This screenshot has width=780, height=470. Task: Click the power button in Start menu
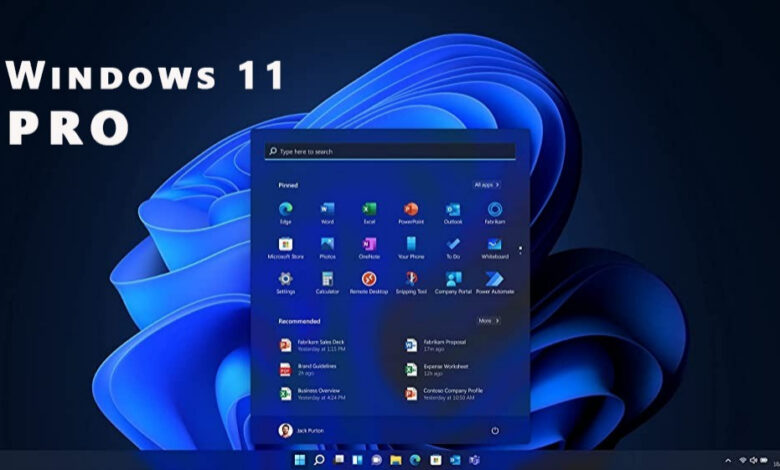click(x=495, y=430)
